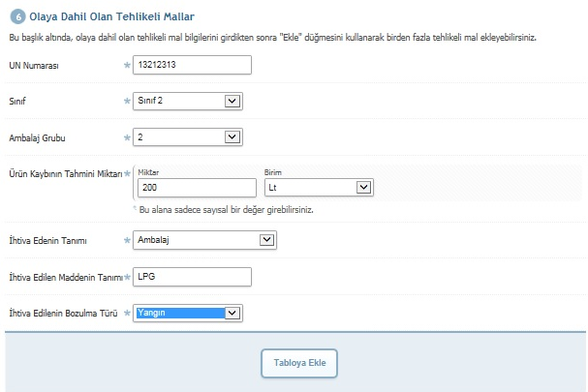
Task: Click the Ürün Kaybının Tahmini Miktarı label
Action: (x=66, y=174)
